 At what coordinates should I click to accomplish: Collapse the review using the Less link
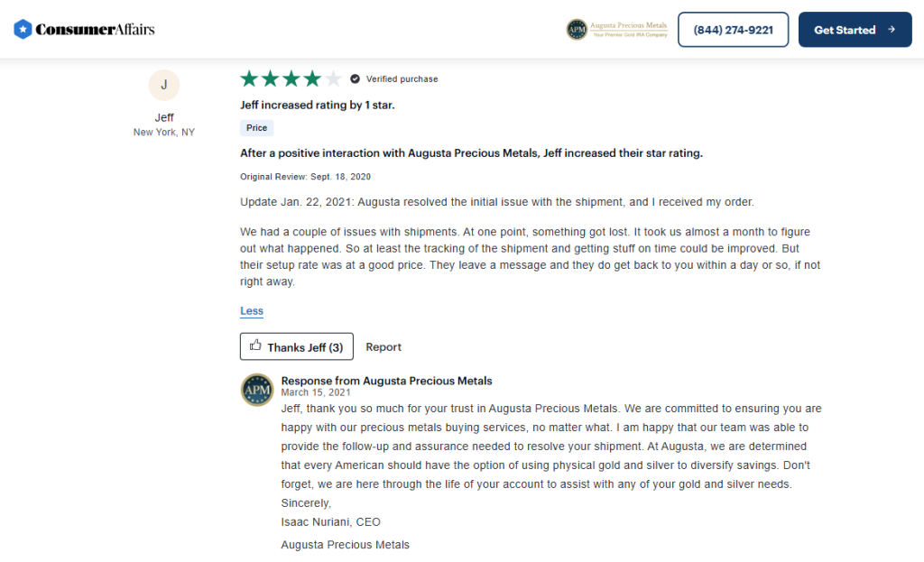pos(251,310)
